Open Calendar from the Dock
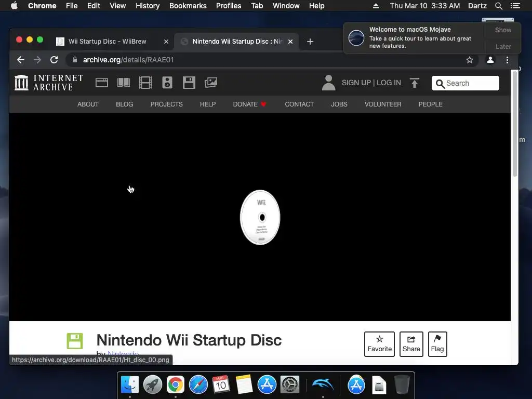 pos(221,384)
